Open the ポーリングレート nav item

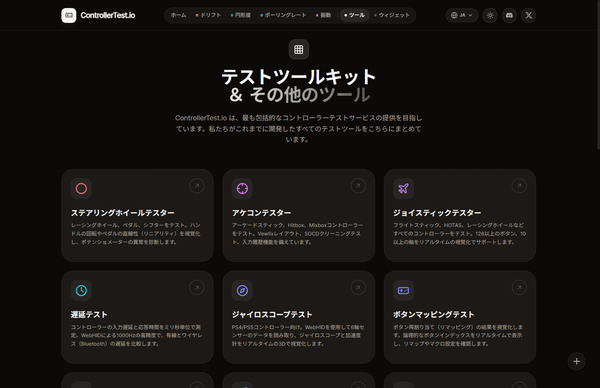pyautogui.click(x=284, y=15)
